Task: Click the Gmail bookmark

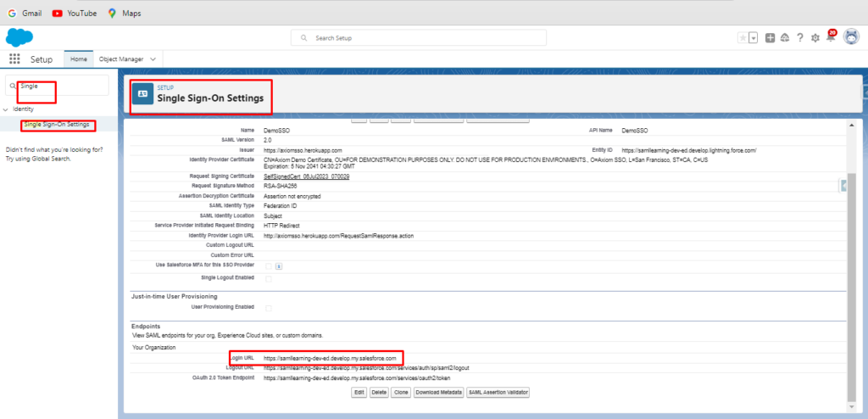Action: (x=25, y=14)
